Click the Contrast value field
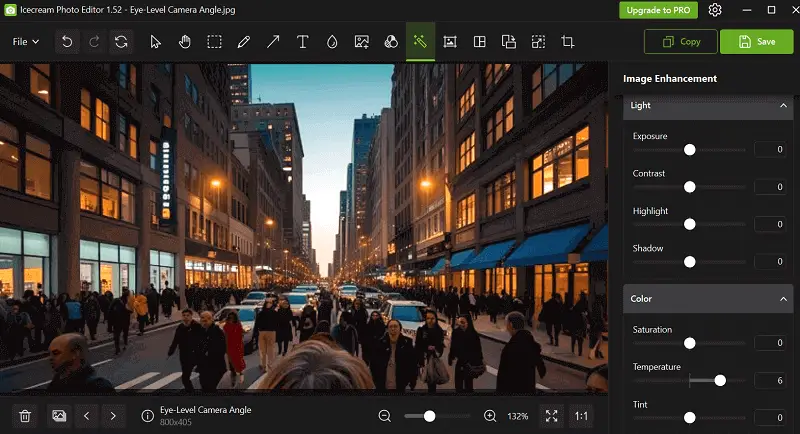Viewport: 800px width, 434px height. point(770,187)
